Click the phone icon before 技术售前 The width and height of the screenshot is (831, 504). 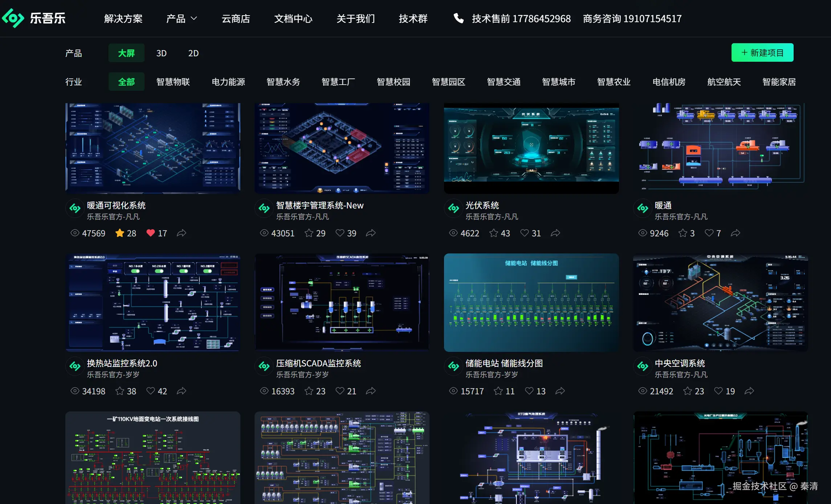[x=459, y=18]
